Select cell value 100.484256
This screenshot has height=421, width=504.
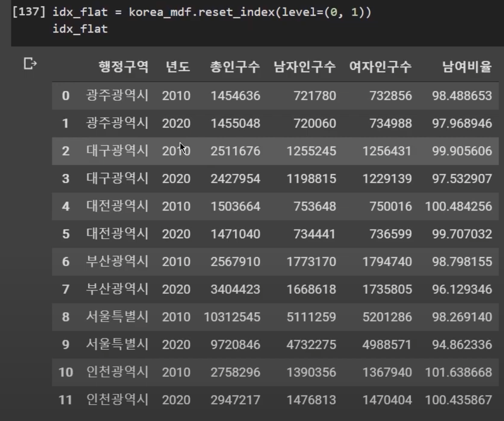point(458,206)
